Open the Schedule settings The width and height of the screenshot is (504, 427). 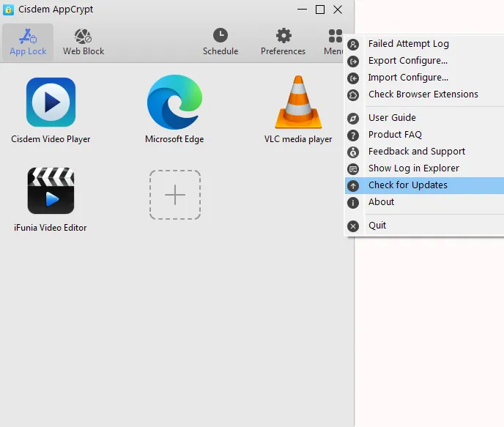pos(220,42)
